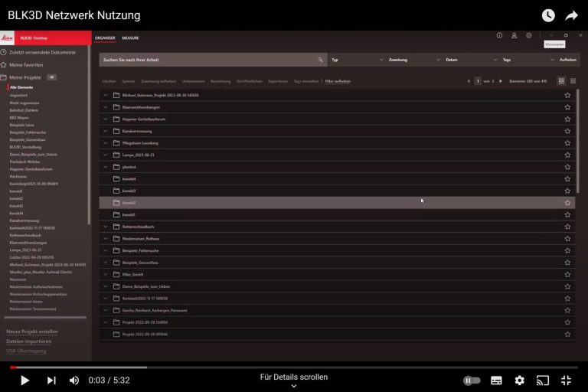Star the Beispiele_Fehlersuche list row

pos(567,250)
